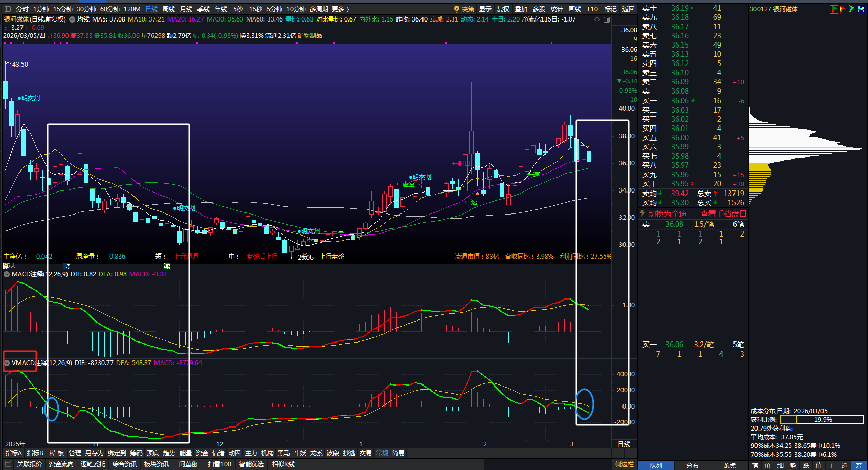Click the blue window icon in cost panel
Viewport: 868px width, 470px height.
pos(861,9)
